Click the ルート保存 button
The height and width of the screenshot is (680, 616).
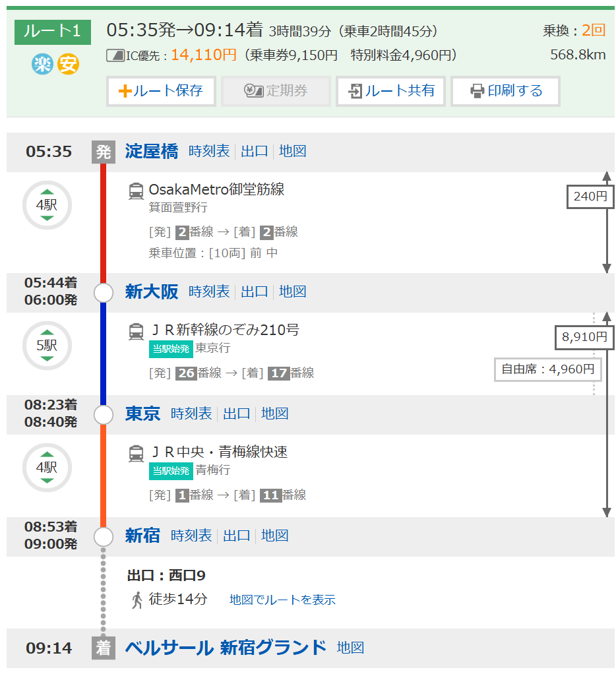pyautogui.click(x=161, y=91)
